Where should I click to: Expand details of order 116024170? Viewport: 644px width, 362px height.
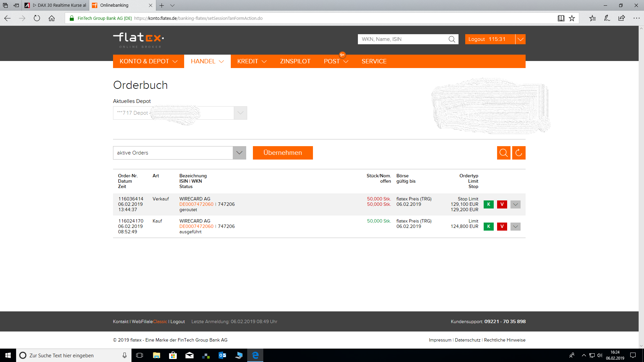click(x=515, y=227)
